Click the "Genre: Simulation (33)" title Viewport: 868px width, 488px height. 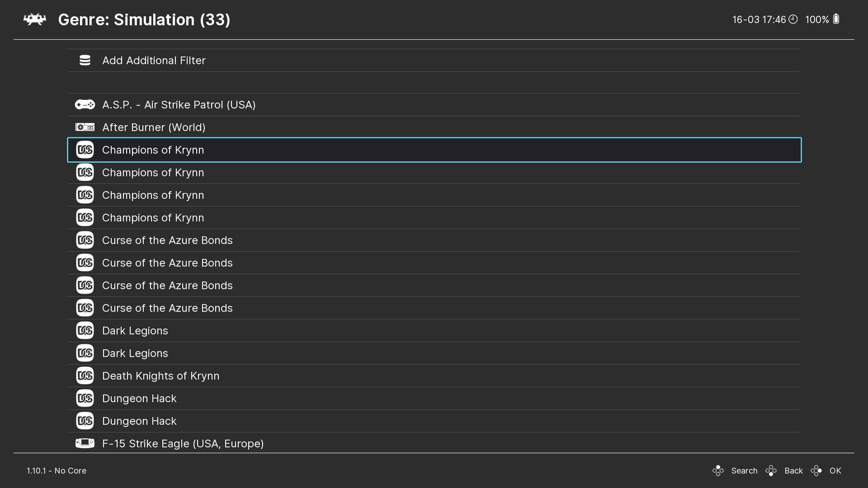click(x=144, y=20)
